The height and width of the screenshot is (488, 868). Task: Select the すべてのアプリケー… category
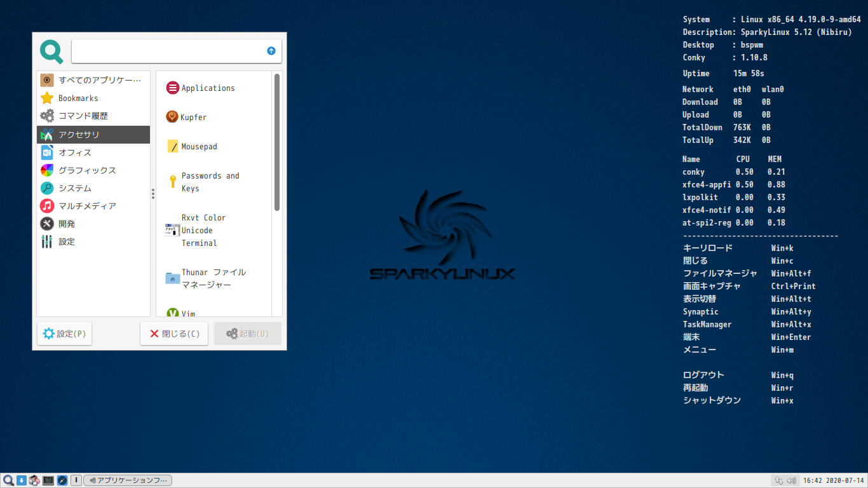[93, 80]
